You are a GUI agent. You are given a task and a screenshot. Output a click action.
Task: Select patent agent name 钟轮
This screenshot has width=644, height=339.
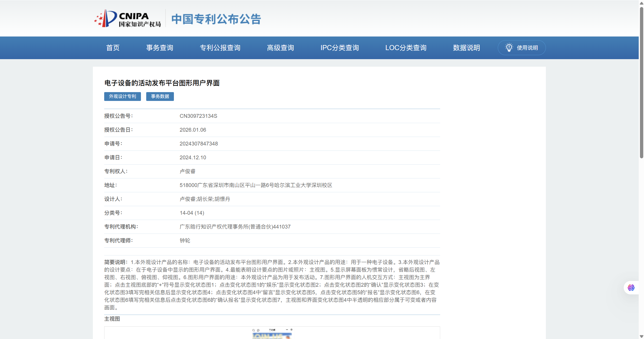[x=185, y=241]
